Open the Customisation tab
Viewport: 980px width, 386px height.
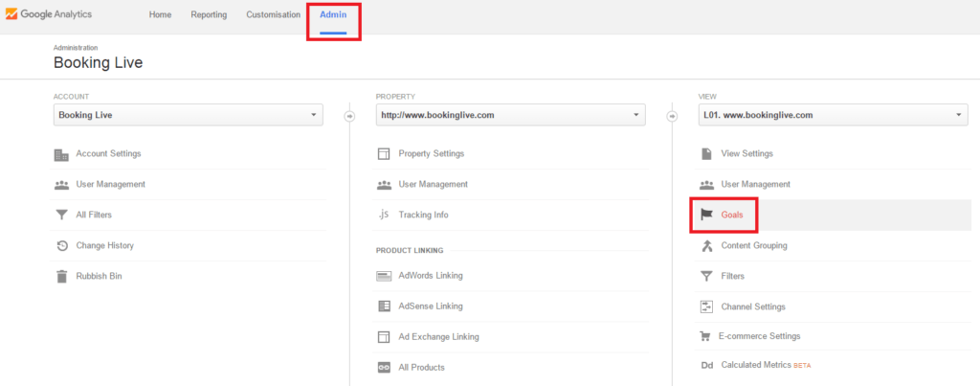coord(273,15)
